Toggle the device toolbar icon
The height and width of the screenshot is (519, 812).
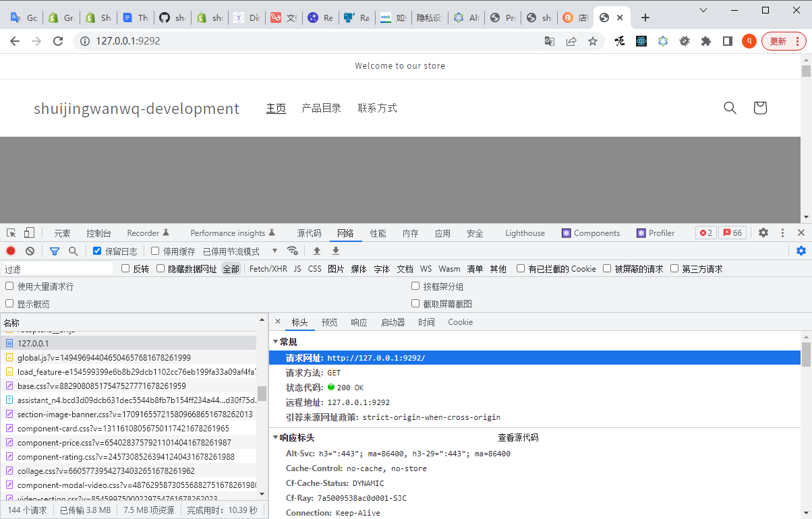tap(29, 233)
